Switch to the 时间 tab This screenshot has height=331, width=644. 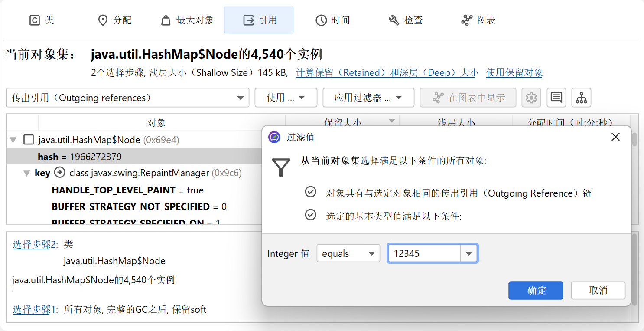[x=332, y=20]
